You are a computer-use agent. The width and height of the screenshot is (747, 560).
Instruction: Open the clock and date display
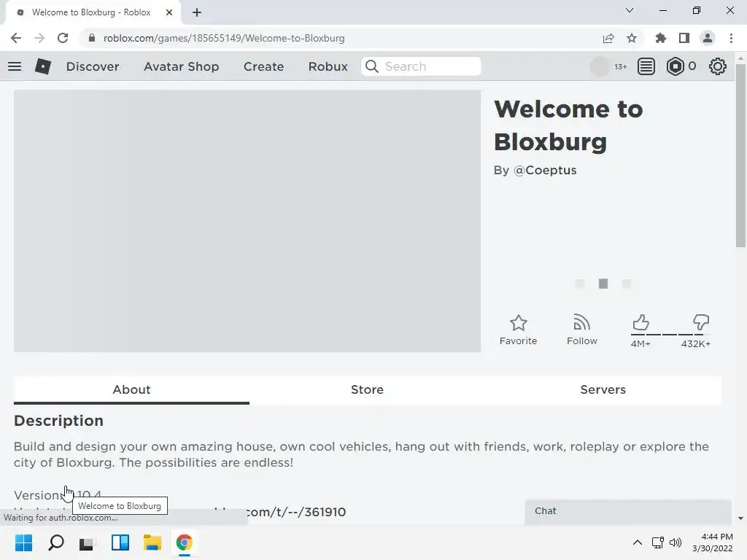[713, 542]
